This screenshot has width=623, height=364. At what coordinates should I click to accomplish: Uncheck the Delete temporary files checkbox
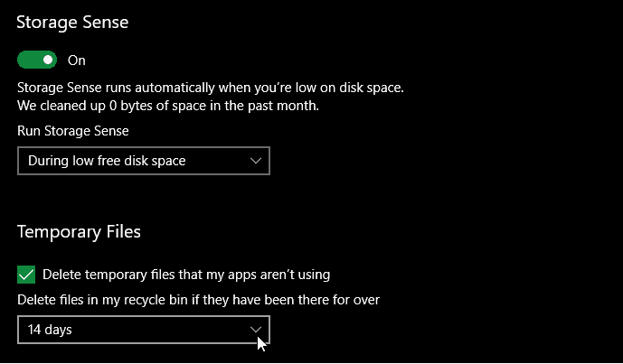tap(26, 275)
